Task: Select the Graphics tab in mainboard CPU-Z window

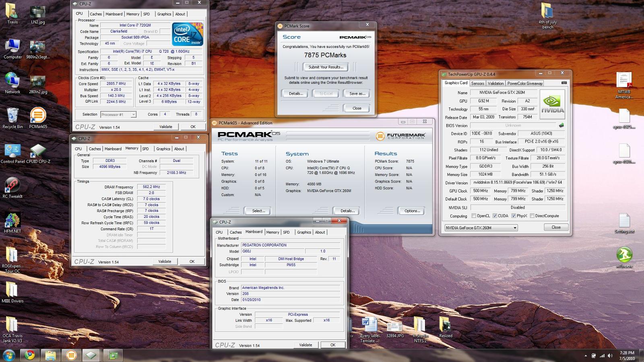Action: pyautogui.click(x=304, y=232)
